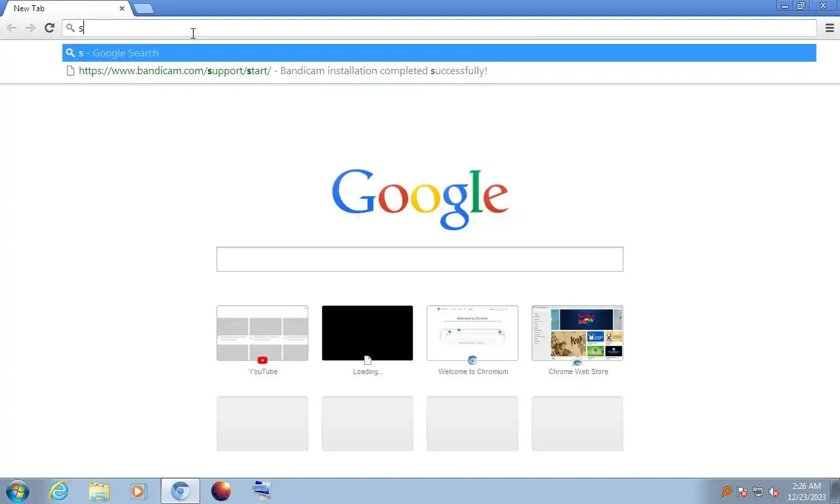
Task: Click the page icon beside bandicam suggestion
Action: (x=70, y=71)
